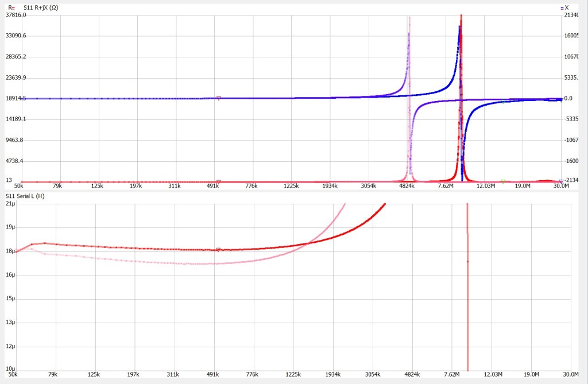The height and width of the screenshot is (384, 588).
Task: Click the 10µ bottom value of the inductance axis
Action: (x=10, y=369)
